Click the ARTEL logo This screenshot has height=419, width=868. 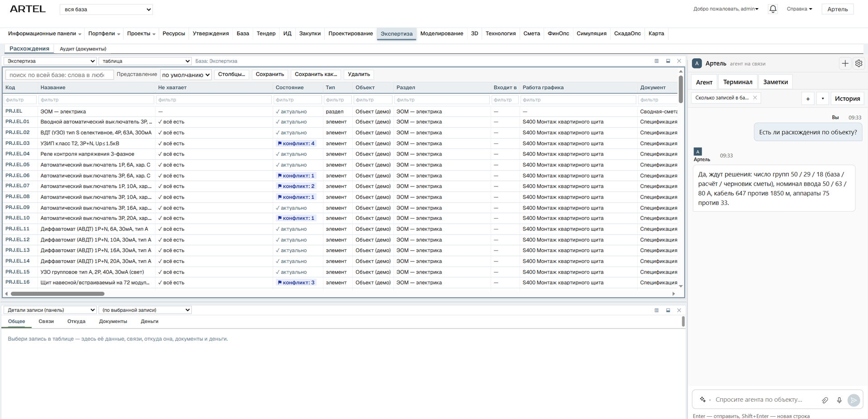28,9
